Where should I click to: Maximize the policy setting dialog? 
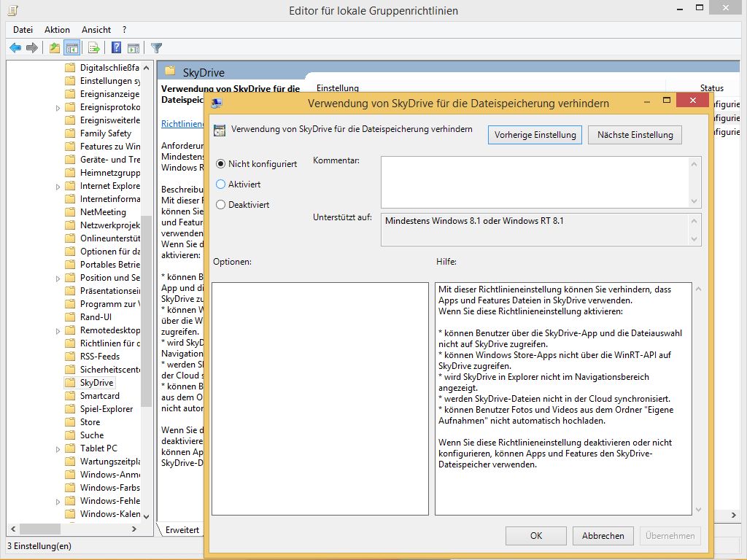(x=667, y=100)
